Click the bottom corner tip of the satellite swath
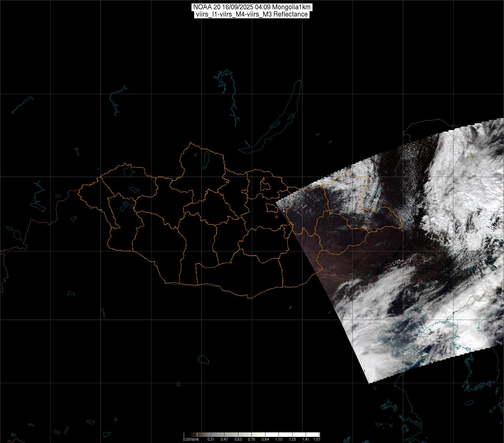The width and height of the screenshot is (504, 443). tap(369, 383)
